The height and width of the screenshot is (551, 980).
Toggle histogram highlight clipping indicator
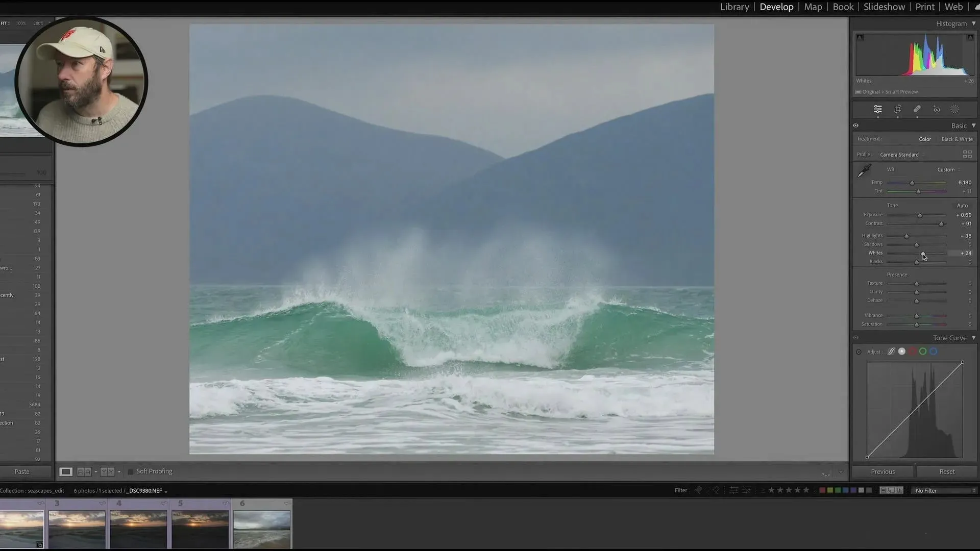coord(970,38)
